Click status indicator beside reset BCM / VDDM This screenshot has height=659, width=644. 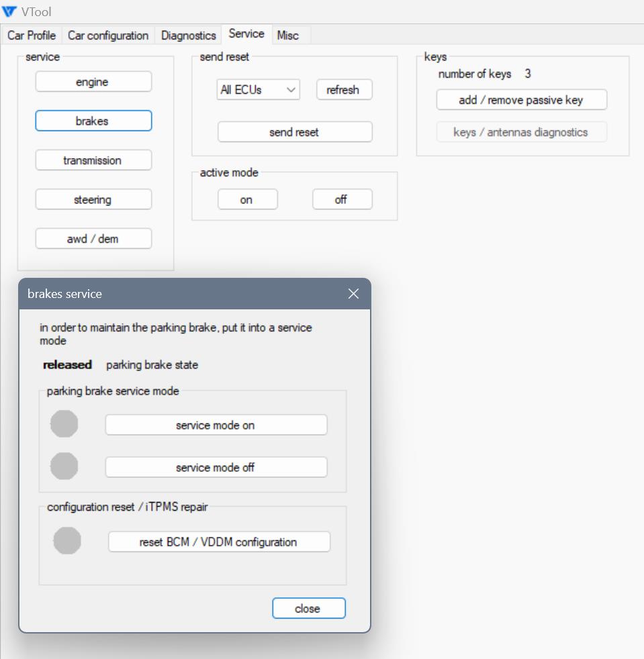click(x=67, y=541)
